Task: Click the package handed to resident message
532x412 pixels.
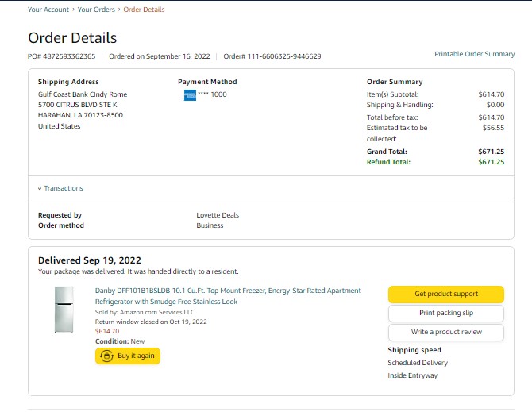Action: [138, 271]
